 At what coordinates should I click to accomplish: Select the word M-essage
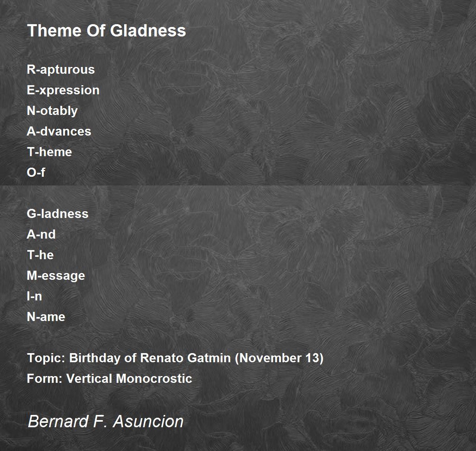56,276
